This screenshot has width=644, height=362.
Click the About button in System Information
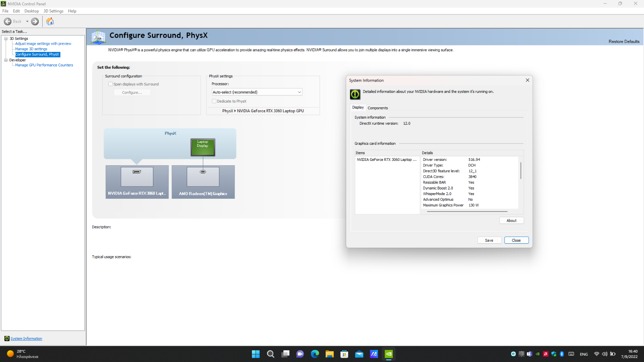(x=511, y=220)
